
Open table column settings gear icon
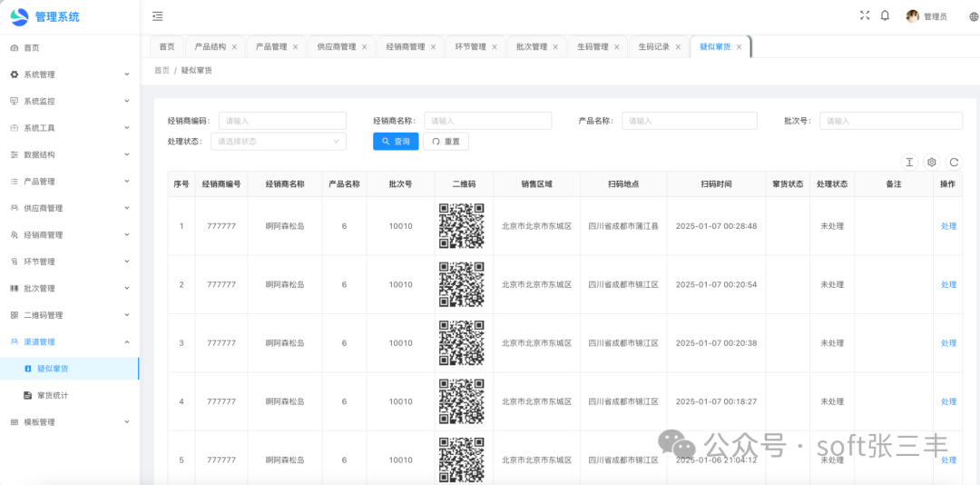point(931,162)
